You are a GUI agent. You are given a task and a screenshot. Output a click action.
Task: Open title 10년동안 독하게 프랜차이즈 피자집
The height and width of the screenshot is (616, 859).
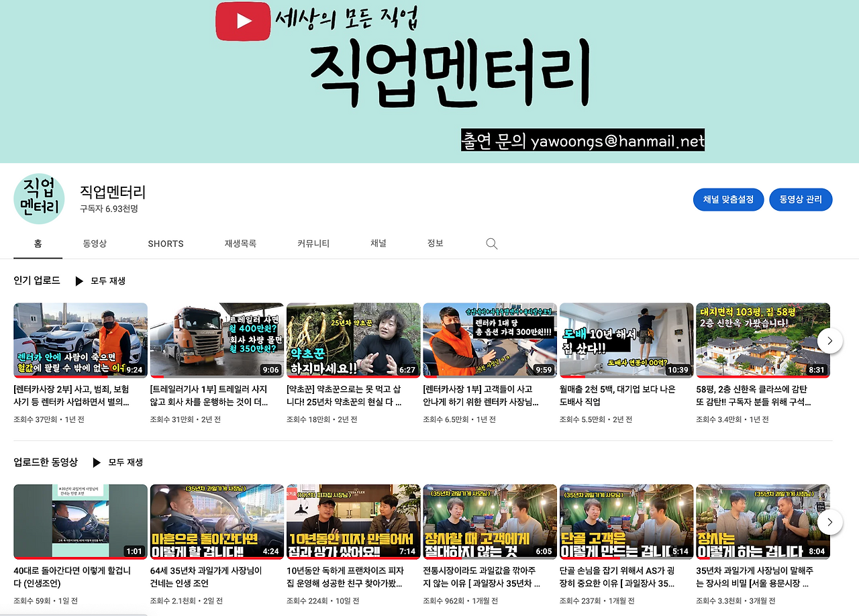pos(346,576)
